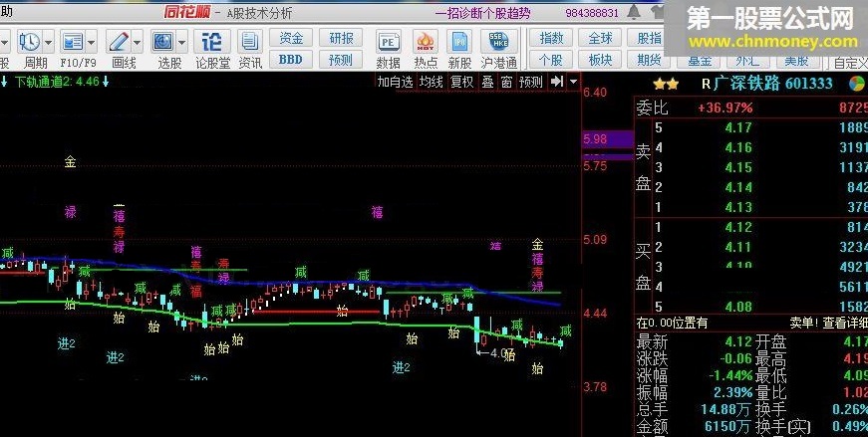Switch to the 全球 global category
Screen dimensions: 868x437
coord(600,38)
